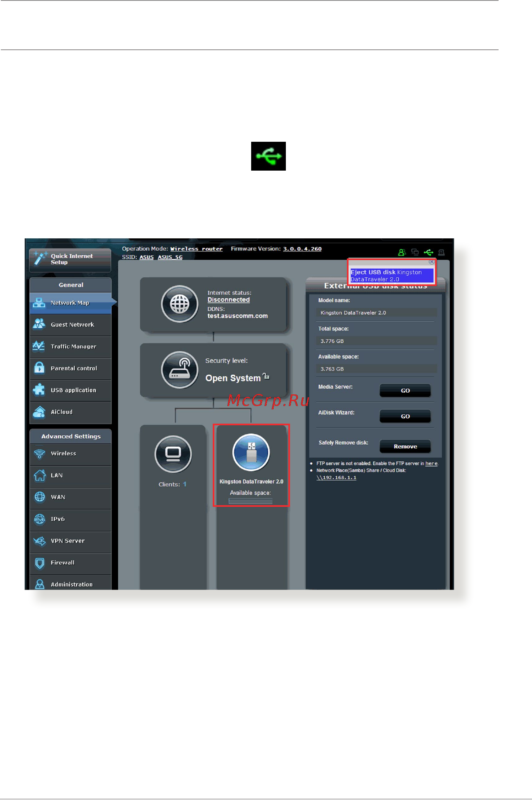Click the ASUS SSID link
The width and height of the screenshot is (532, 800).
pos(146,257)
